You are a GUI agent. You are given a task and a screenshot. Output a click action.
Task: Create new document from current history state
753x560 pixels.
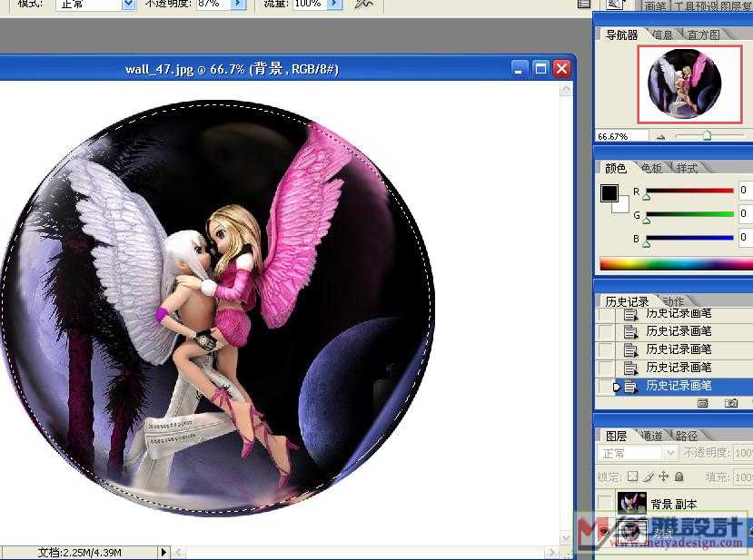[x=702, y=403]
